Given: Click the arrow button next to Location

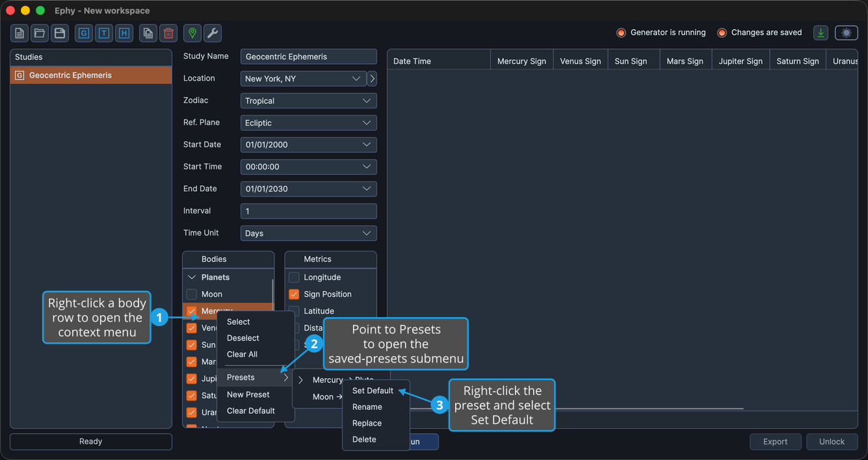Looking at the screenshot, I should pyautogui.click(x=372, y=79).
